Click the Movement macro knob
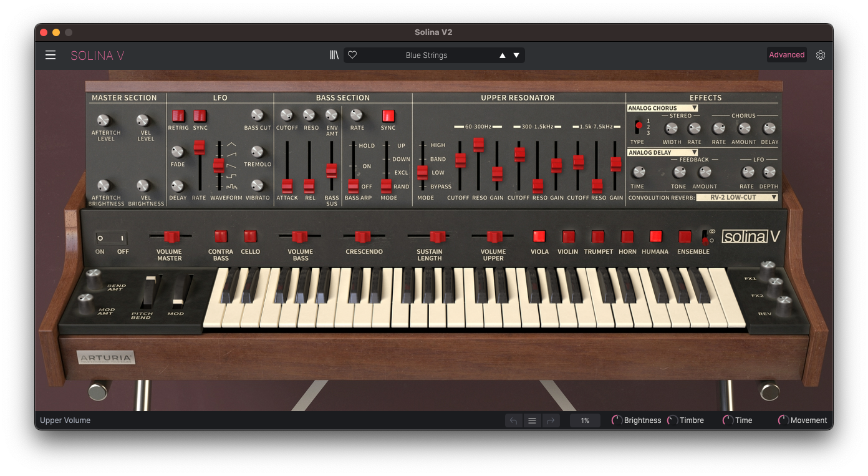The width and height of the screenshot is (868, 476). click(x=783, y=420)
